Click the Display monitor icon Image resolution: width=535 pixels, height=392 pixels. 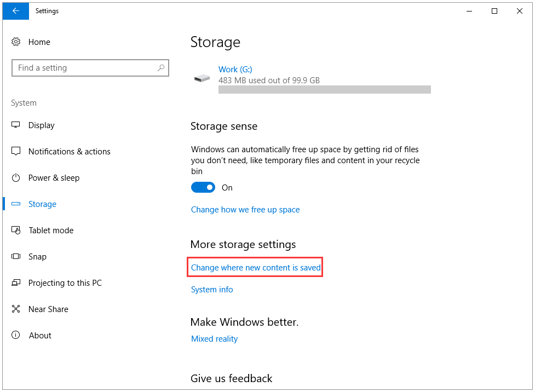[x=16, y=125]
